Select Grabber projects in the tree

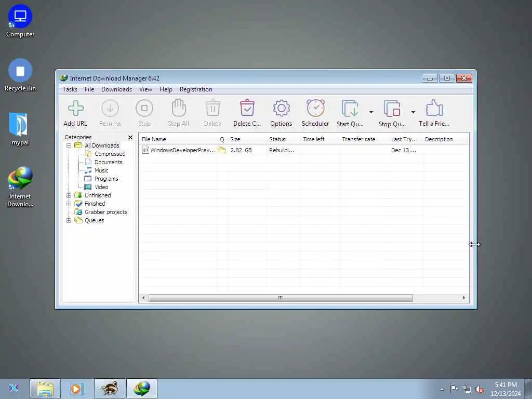(105, 212)
